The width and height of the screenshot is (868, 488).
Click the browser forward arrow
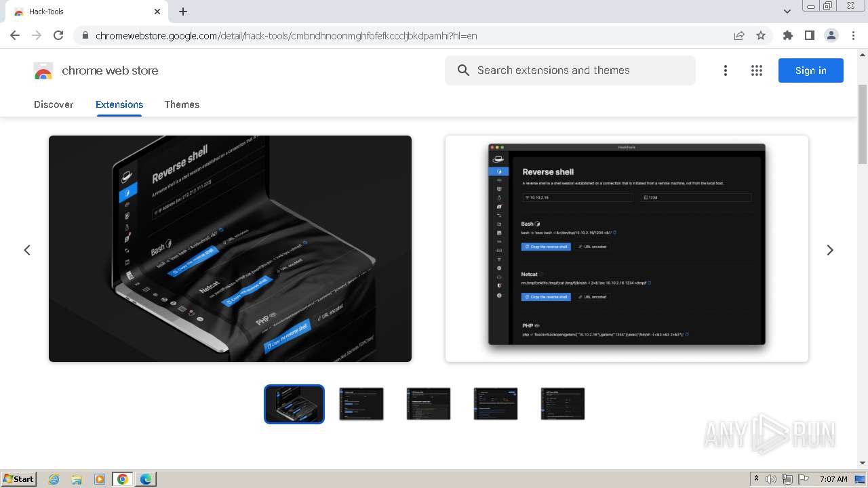[37, 36]
